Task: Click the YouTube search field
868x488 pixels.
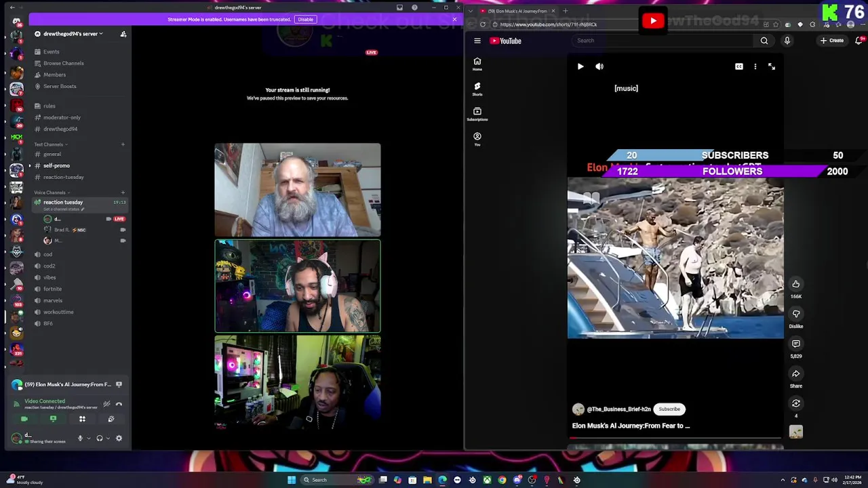Action: pyautogui.click(x=662, y=41)
